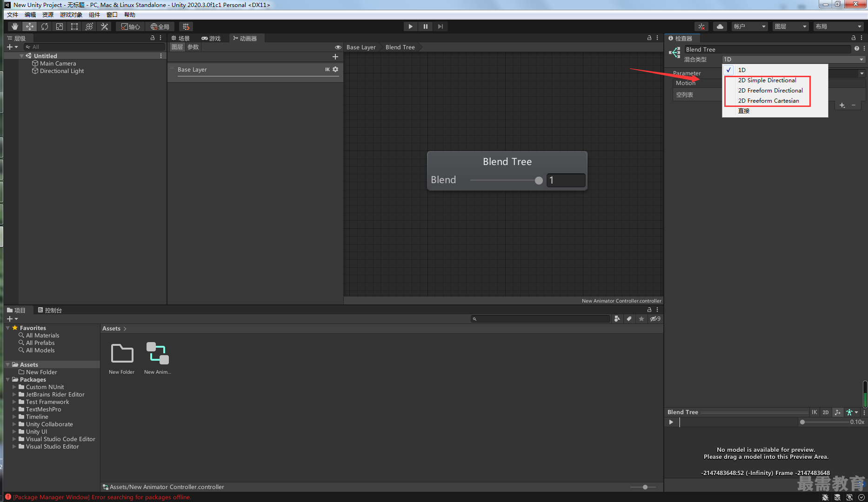Start Play mode
Screen dimensions: 868x502
tap(410, 26)
